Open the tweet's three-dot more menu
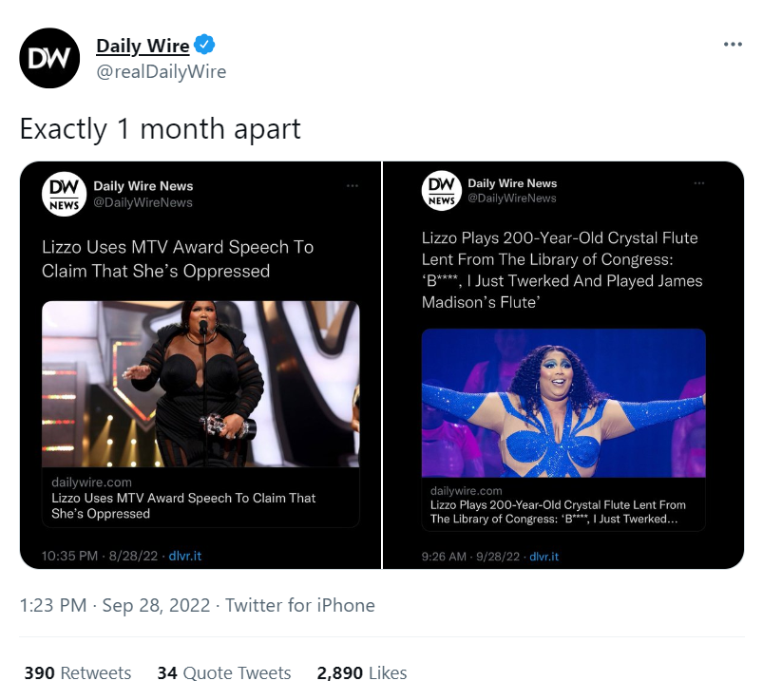The width and height of the screenshot is (763, 700). coord(732,45)
